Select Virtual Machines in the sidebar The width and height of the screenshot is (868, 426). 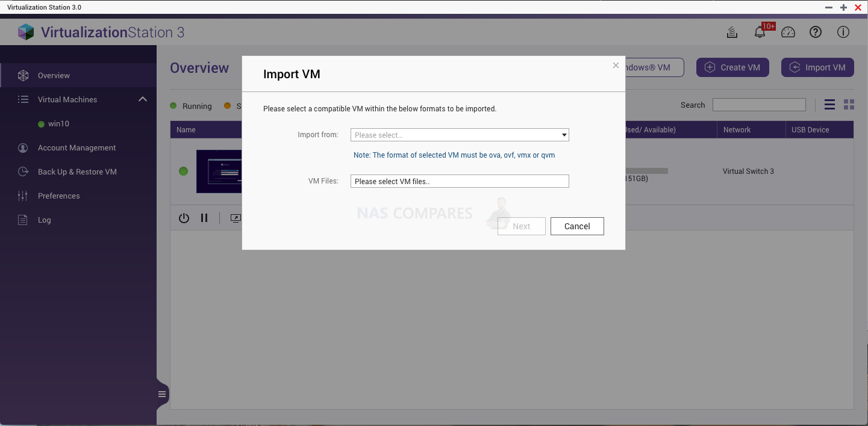tap(78, 99)
